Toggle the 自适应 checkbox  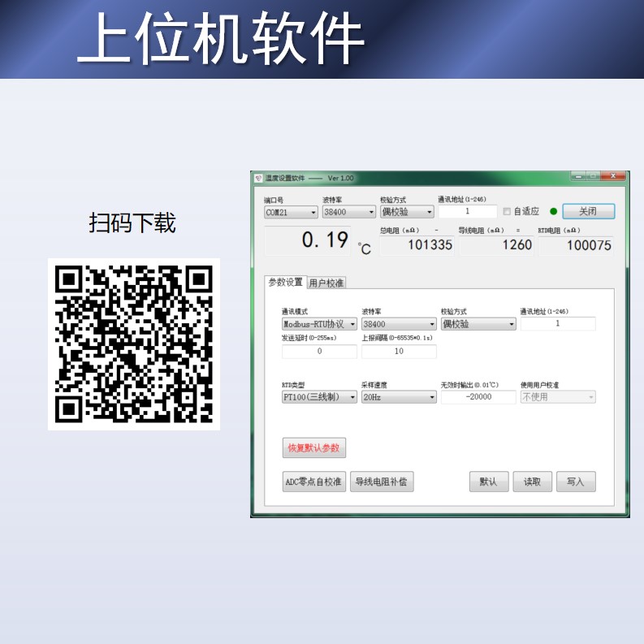[507, 211]
